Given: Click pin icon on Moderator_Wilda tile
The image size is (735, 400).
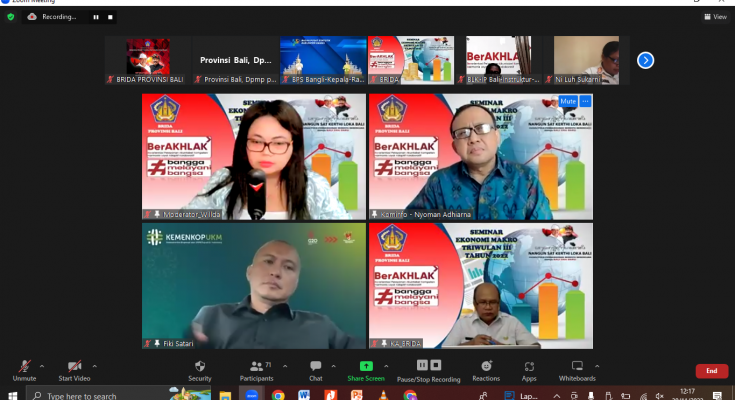Looking at the screenshot, I should [157, 214].
